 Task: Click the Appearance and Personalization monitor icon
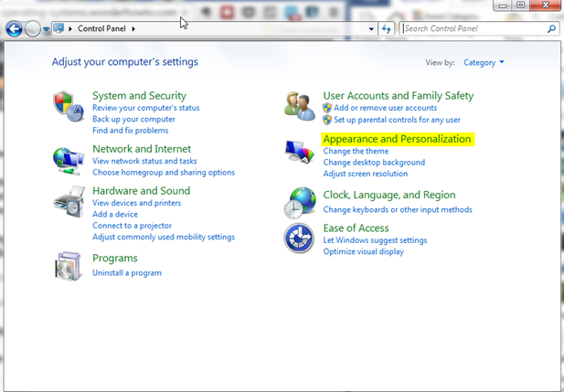[x=300, y=152]
